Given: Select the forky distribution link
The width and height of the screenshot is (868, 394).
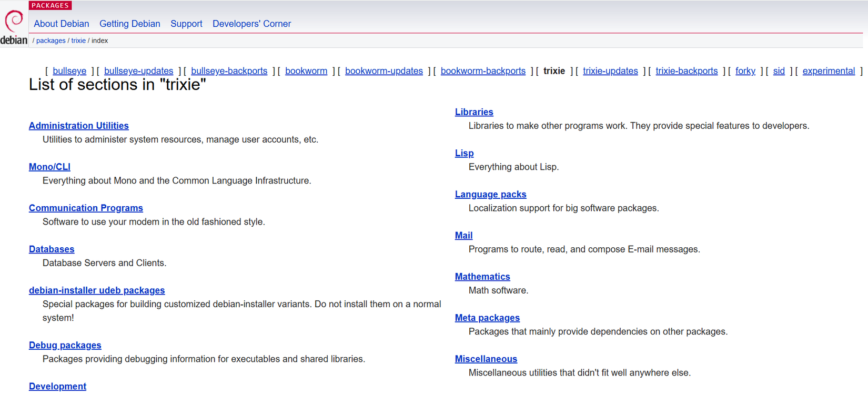Looking at the screenshot, I should tap(745, 71).
